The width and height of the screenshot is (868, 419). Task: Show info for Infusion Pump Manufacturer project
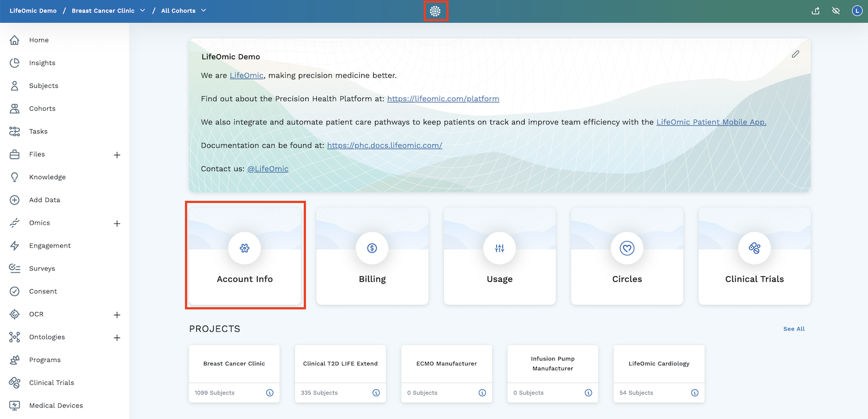[588, 393]
